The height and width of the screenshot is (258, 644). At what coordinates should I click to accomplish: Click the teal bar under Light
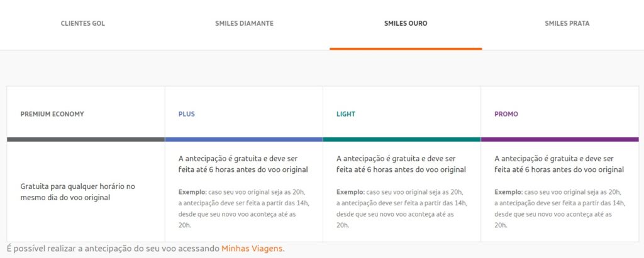[402, 139]
